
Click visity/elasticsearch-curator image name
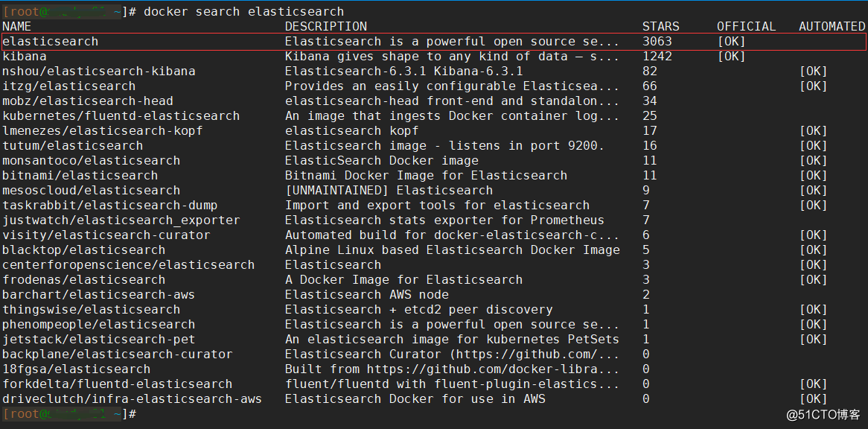coord(106,235)
